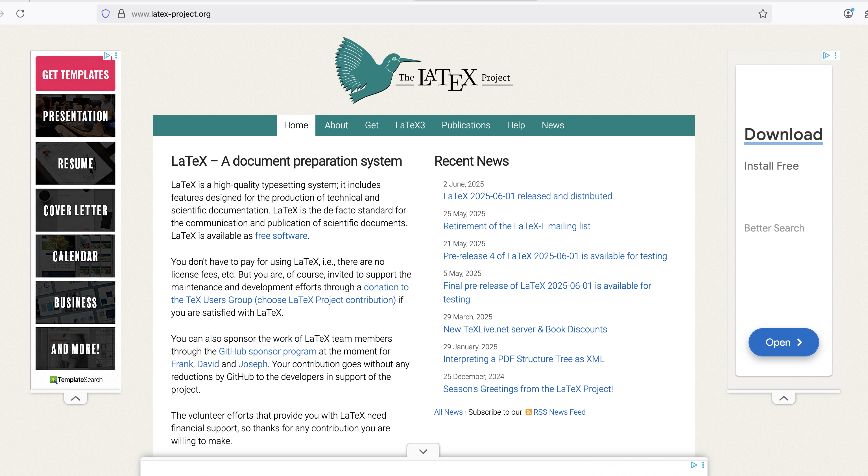The width and height of the screenshot is (868, 476).
Task: Click the Recent News heading
Action: point(471,161)
